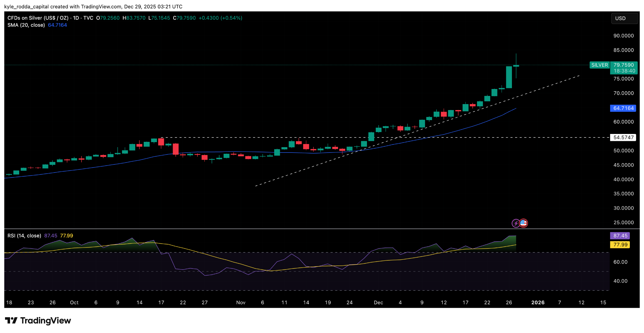This screenshot has width=644, height=333.
Task: Click the 2026 label on time axis
Action: pyautogui.click(x=538, y=302)
